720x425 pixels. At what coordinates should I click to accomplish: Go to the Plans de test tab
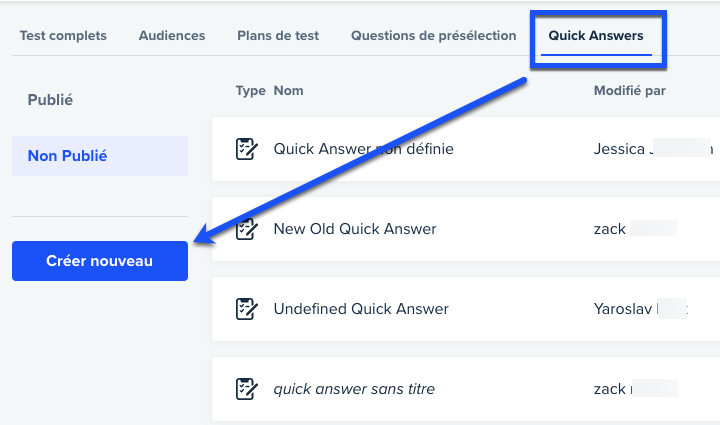coord(278,36)
